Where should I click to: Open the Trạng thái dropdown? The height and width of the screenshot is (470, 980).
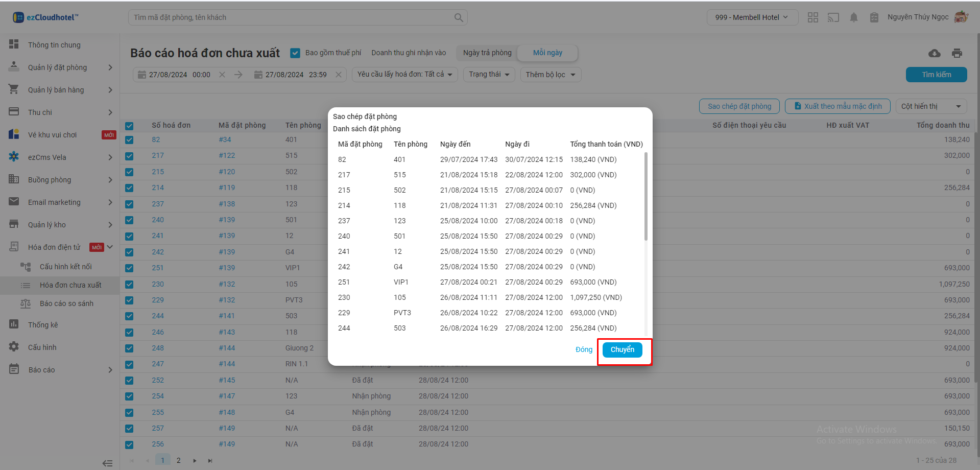point(489,75)
